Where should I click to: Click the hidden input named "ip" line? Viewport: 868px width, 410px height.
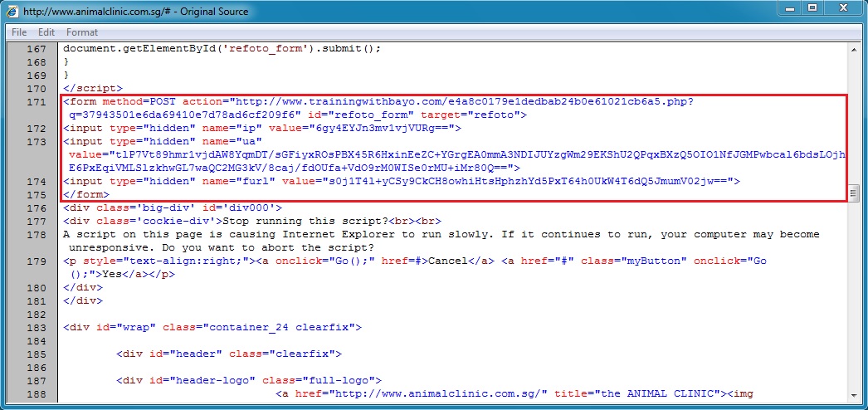click(262, 129)
